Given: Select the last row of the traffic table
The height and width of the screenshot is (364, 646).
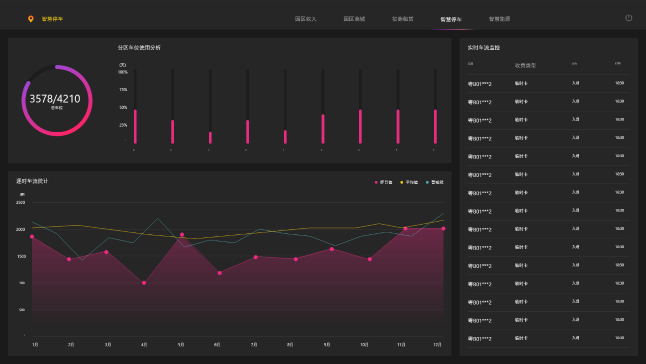Looking at the screenshot, I should [548, 338].
